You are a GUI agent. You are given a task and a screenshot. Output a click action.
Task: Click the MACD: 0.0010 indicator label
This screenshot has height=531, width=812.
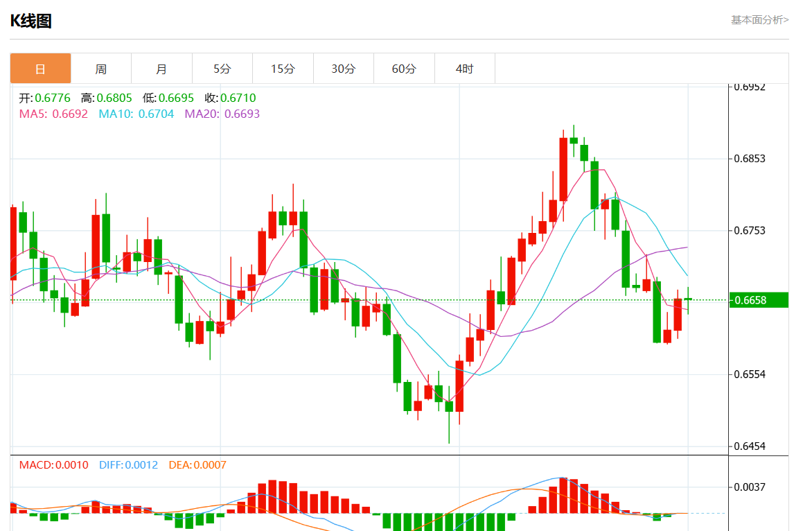54,465
